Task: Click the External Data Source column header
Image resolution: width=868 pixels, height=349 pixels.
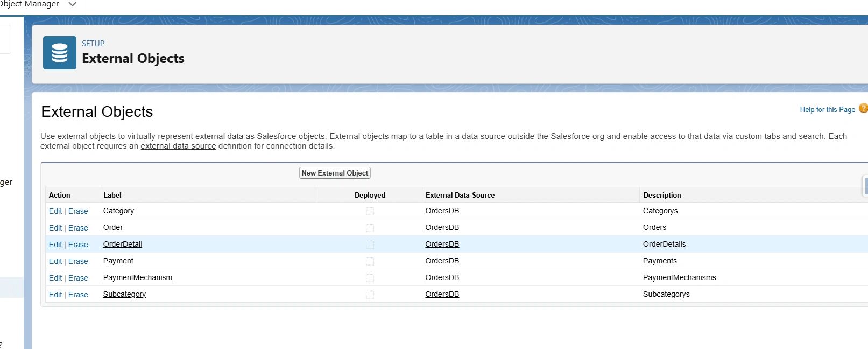Action: point(460,195)
